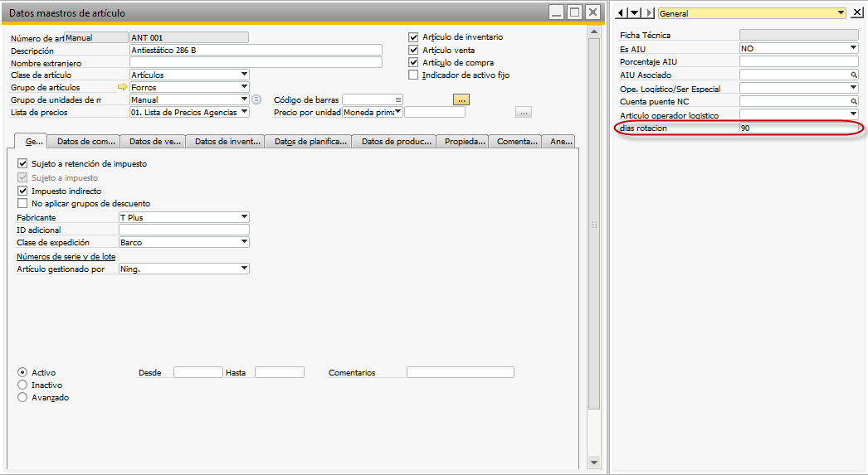Click the round info icon next to Manual unit group

(256, 99)
